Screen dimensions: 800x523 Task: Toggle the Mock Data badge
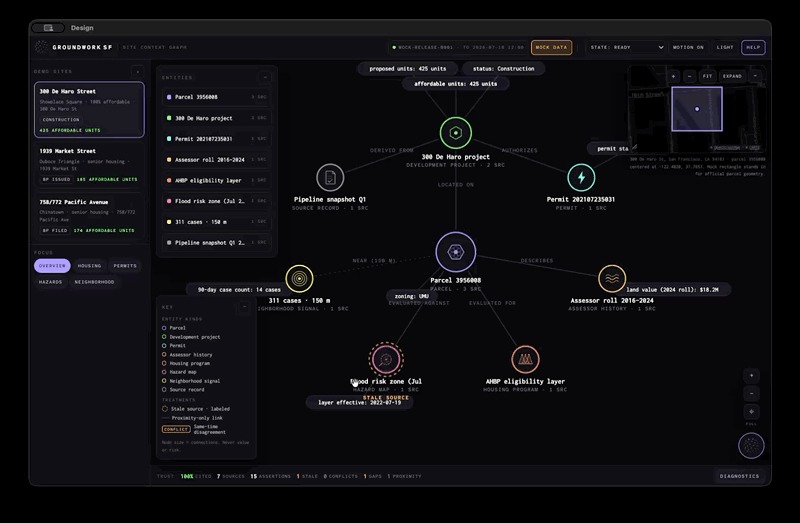[552, 47]
